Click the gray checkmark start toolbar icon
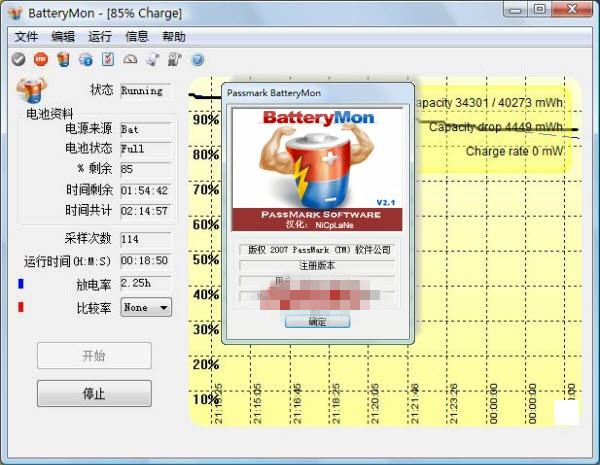The height and width of the screenshot is (465, 600). point(18,59)
